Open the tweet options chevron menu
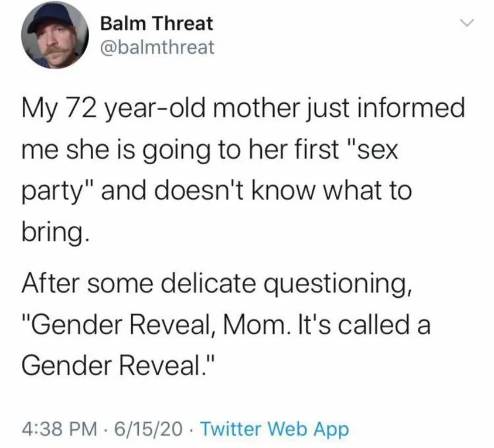 pos(466,22)
